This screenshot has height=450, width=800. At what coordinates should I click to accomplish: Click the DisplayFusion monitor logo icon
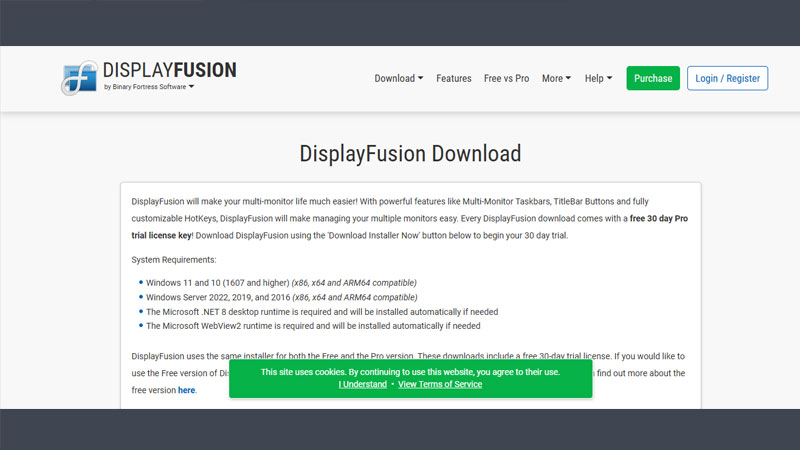(79, 78)
